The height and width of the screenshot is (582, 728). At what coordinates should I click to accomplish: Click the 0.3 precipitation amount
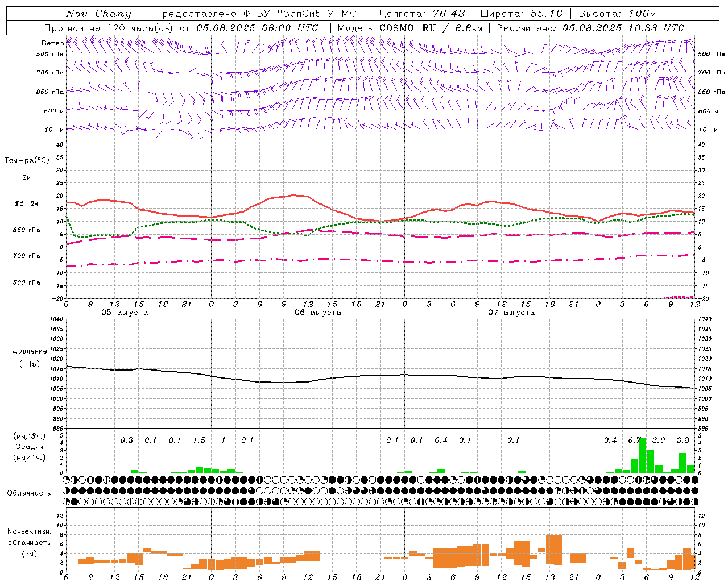tap(126, 440)
